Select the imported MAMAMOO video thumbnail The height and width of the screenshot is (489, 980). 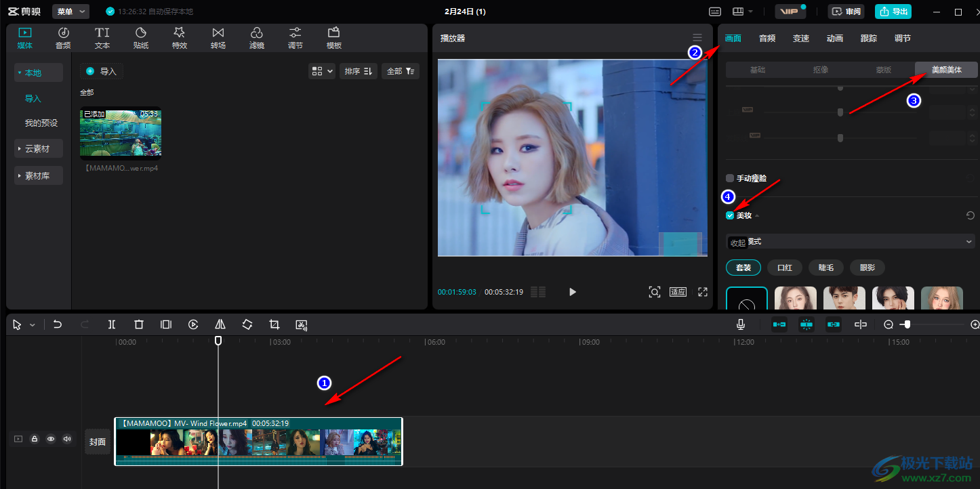click(x=121, y=133)
